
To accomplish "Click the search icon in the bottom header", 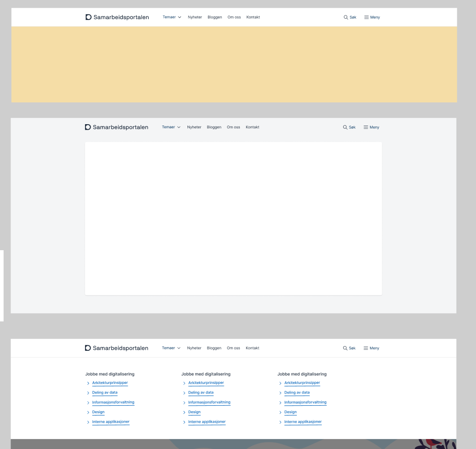I will 344,348.
